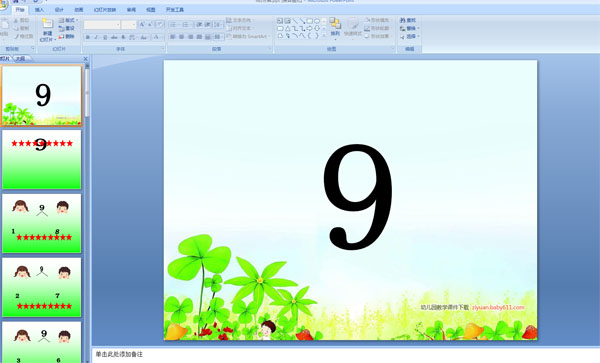Screen dimensions: 600x363
Task: Click the Text Direction (文字方向) button
Action: click(240, 20)
